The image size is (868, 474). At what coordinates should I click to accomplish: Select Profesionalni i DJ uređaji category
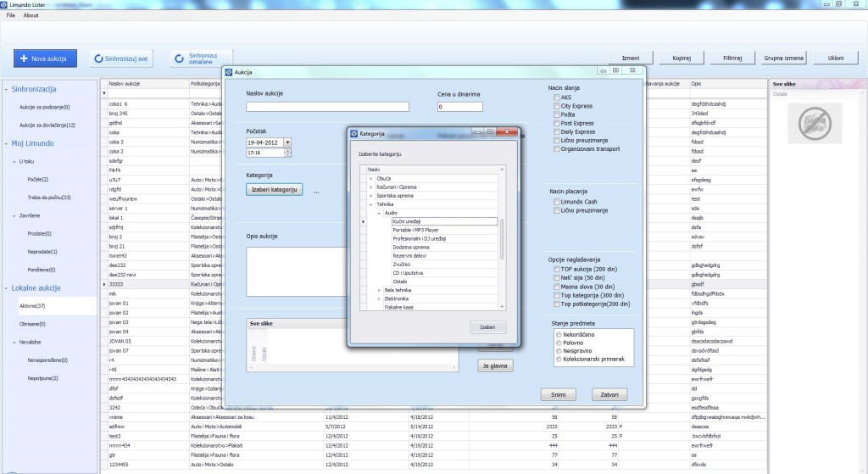tap(419, 238)
